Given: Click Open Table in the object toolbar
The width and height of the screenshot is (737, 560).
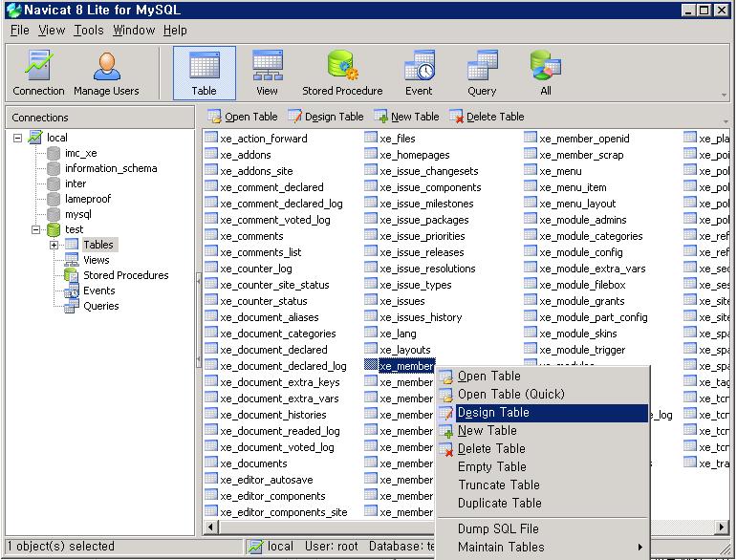Looking at the screenshot, I should (243, 117).
